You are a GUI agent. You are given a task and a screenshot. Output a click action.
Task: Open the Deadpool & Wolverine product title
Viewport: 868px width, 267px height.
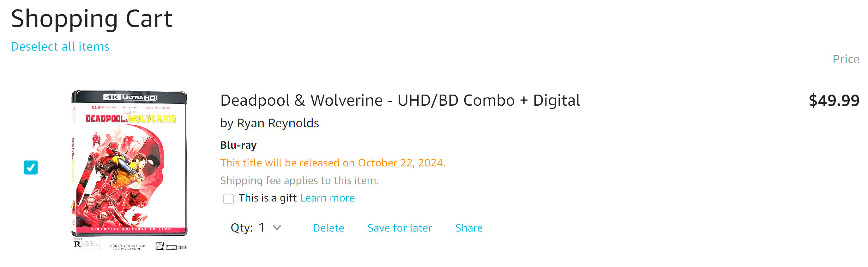pos(400,100)
